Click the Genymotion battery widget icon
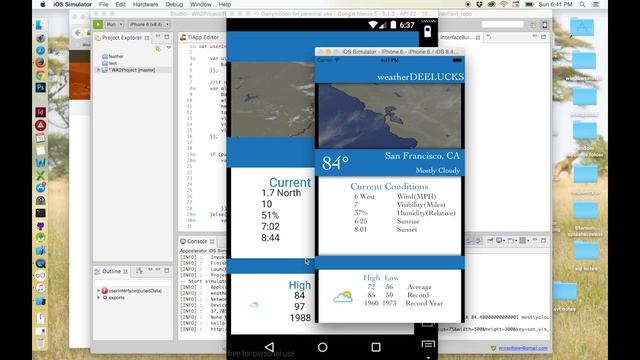The width and height of the screenshot is (640, 360). (x=427, y=31)
